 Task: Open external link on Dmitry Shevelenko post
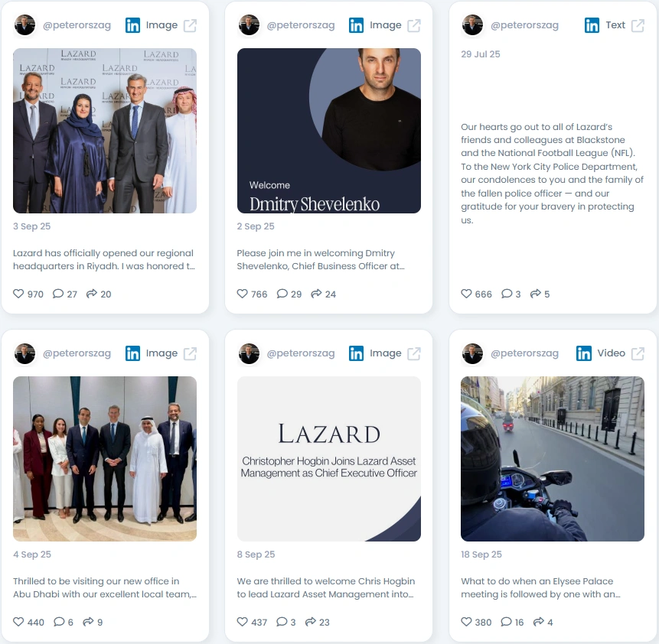tap(414, 26)
